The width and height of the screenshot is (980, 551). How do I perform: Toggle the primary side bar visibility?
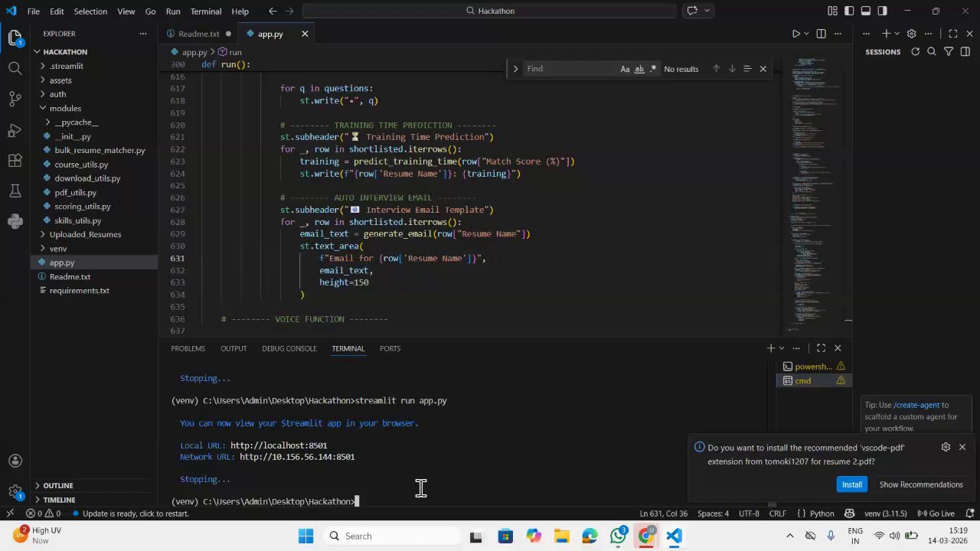point(849,11)
